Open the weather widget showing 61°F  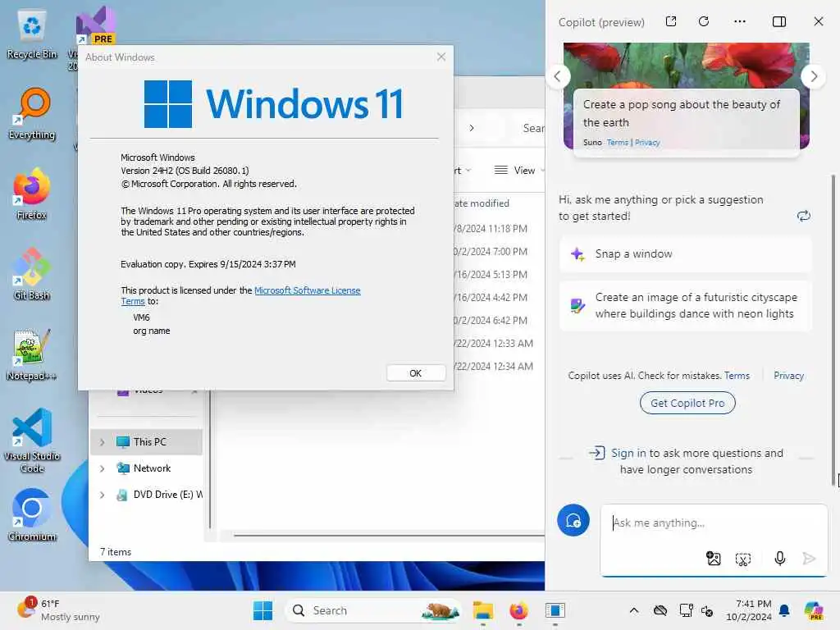(58, 610)
